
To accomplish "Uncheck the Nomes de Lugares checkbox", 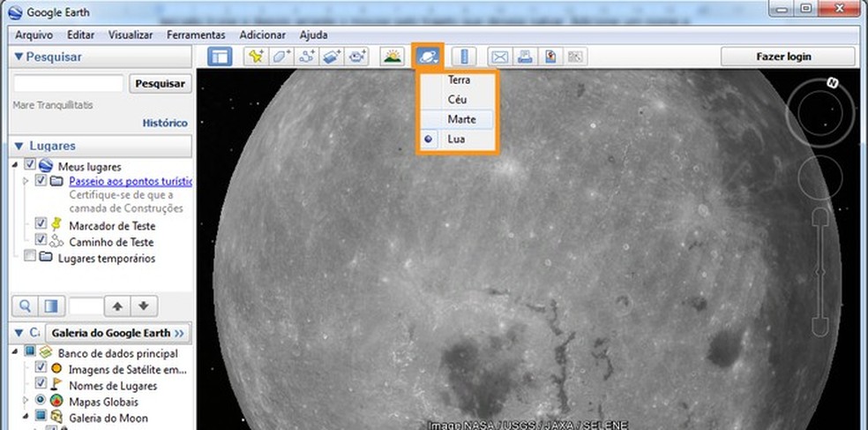I will [41, 383].
